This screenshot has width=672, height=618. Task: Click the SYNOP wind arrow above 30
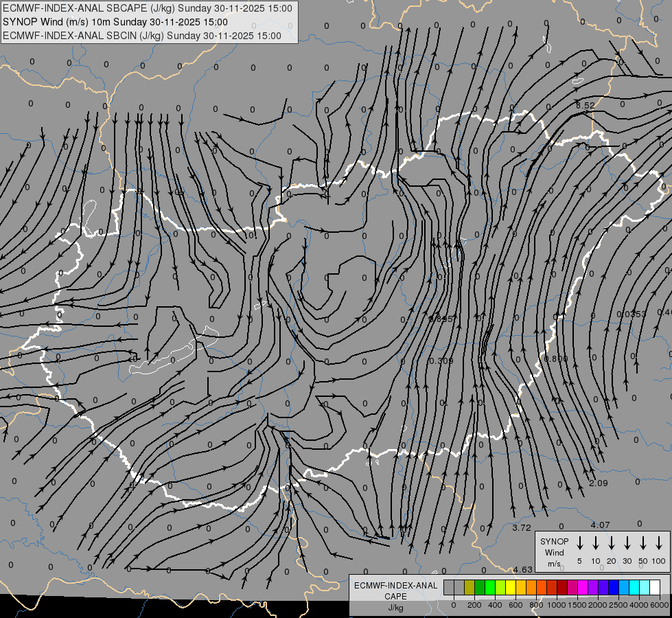coord(627,543)
